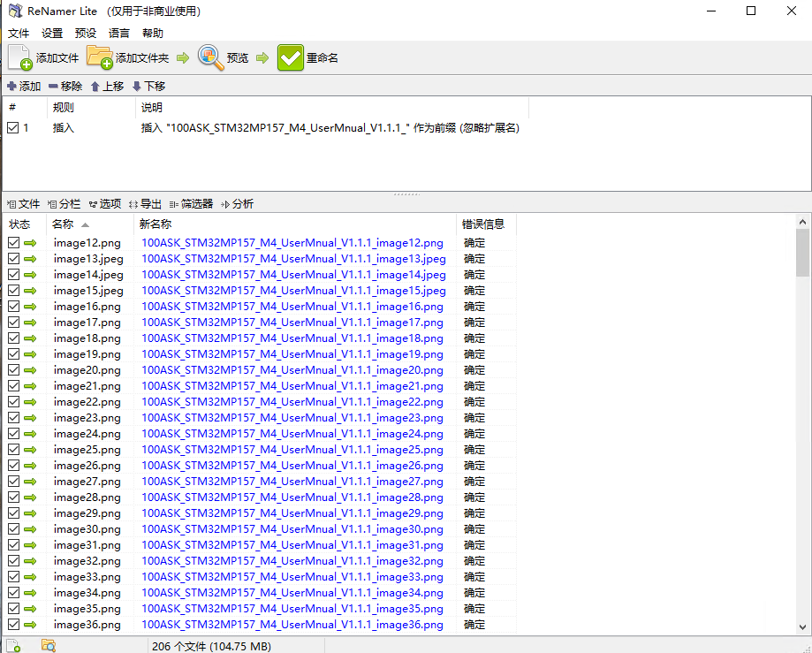Open the 文件 menu in menu bar
Image resolution: width=812 pixels, height=653 pixels.
19,34
